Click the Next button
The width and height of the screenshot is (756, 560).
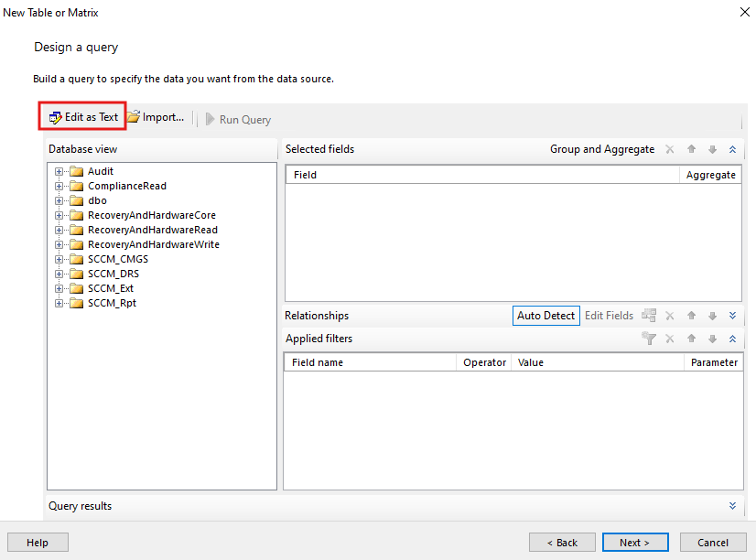click(x=634, y=543)
